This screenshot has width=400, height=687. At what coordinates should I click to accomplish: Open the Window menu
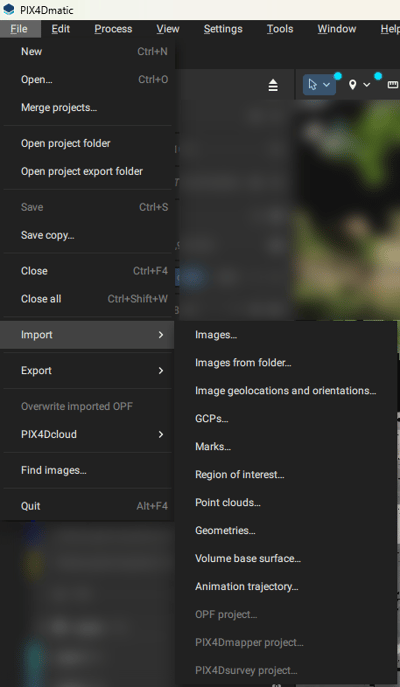(337, 29)
